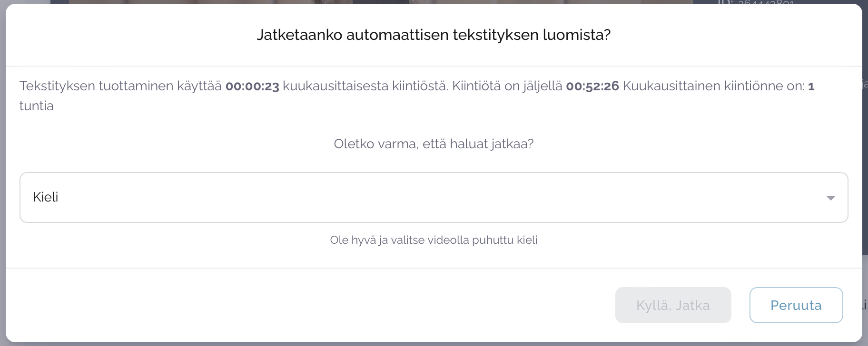Click the Kuukausittainen kiintiönne on text

713,86
